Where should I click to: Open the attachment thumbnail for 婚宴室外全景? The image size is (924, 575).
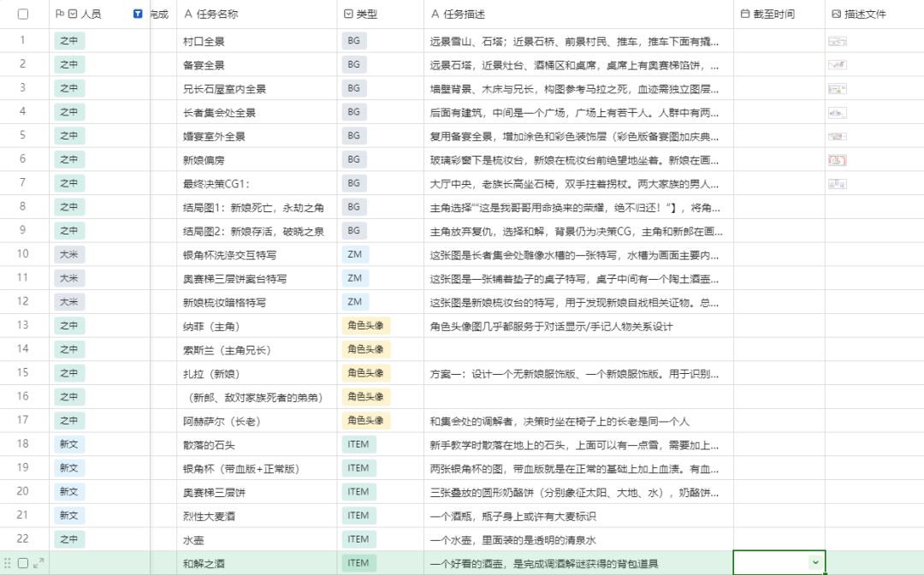coord(838,136)
